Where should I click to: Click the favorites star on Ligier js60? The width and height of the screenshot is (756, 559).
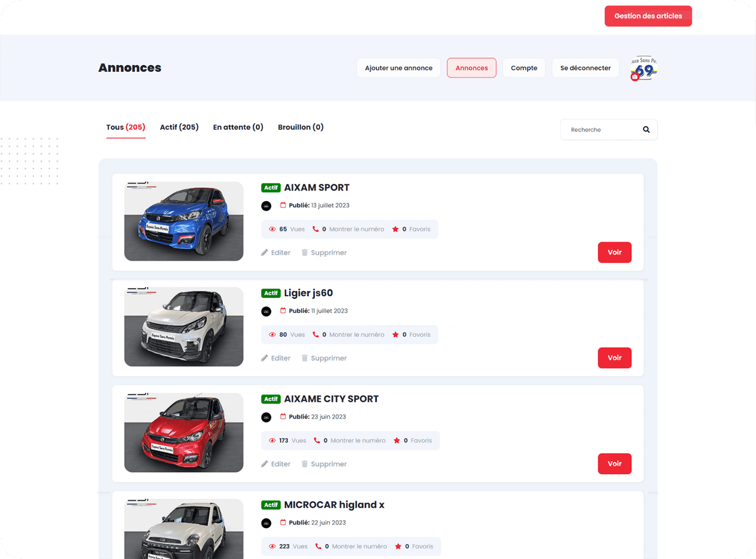pyautogui.click(x=395, y=335)
